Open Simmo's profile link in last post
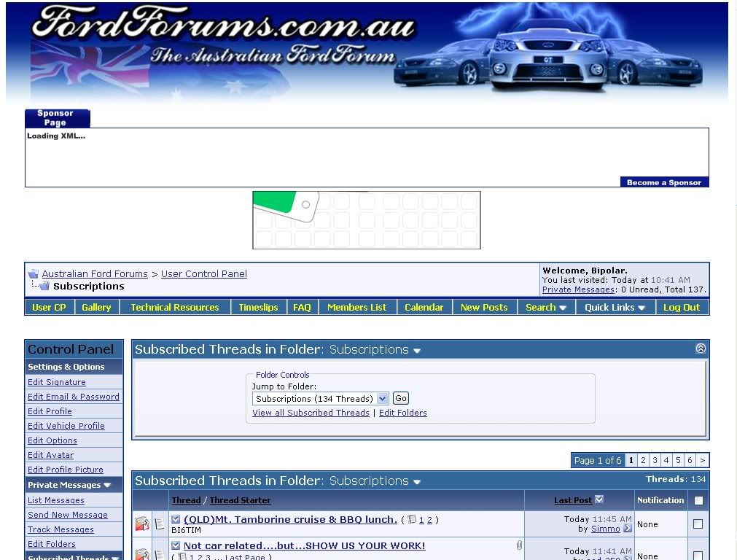737x560 pixels. click(605, 529)
